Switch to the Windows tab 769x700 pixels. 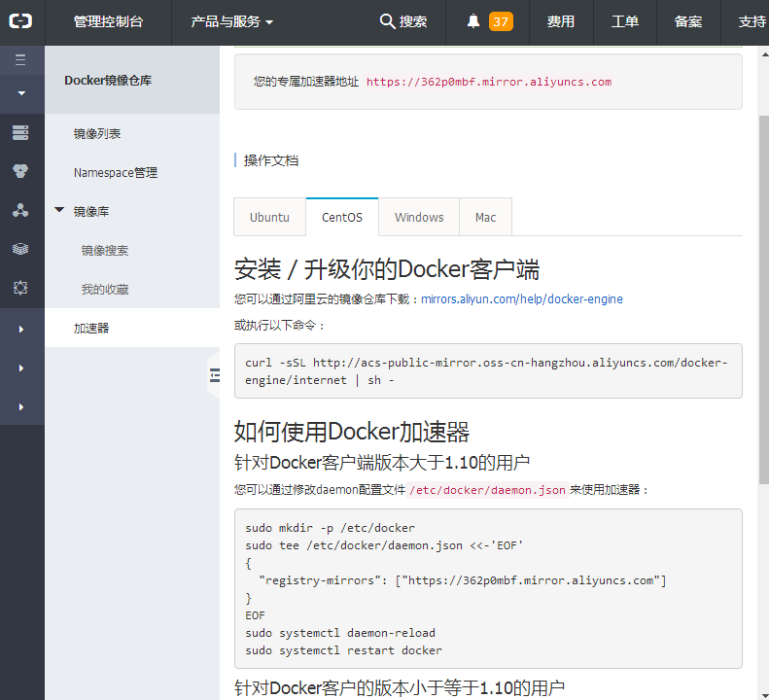(419, 217)
